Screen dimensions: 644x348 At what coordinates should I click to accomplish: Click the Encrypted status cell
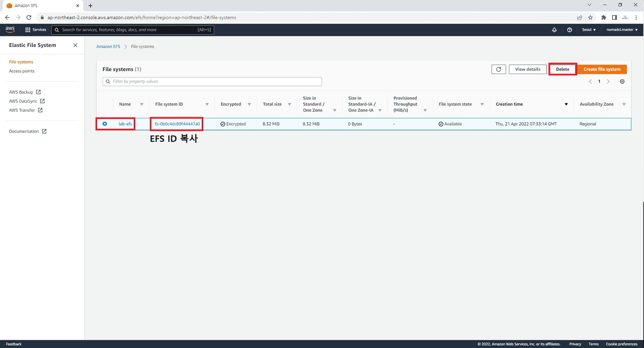point(233,124)
